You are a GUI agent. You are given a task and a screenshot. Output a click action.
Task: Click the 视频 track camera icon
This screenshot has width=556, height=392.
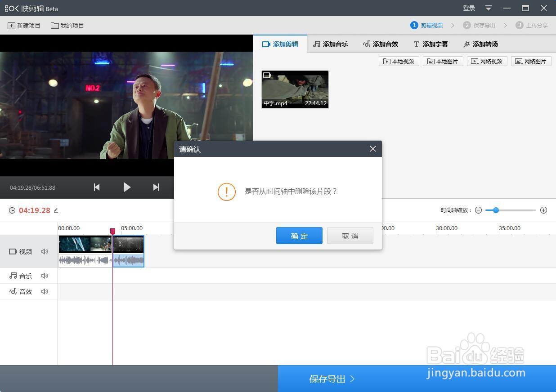(13, 251)
